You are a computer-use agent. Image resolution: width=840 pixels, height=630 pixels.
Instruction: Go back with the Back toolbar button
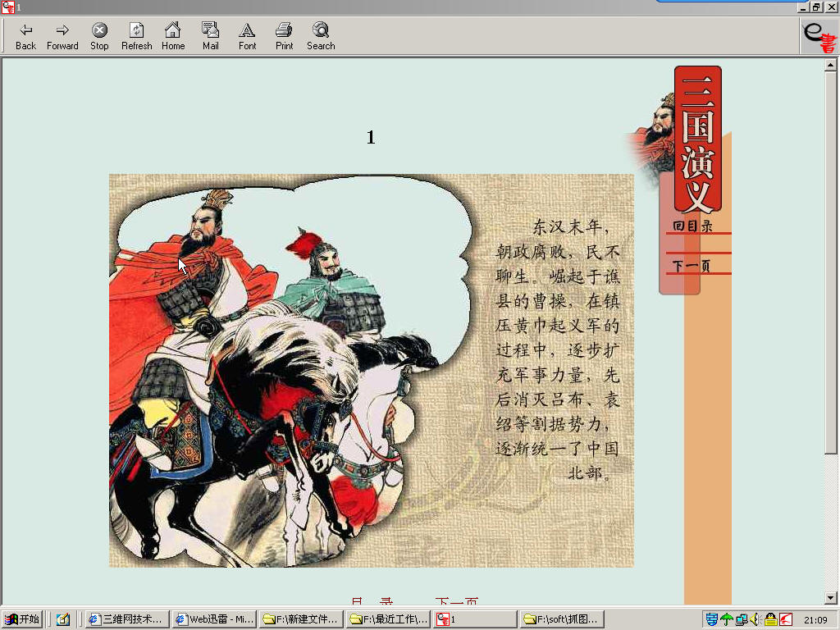tap(25, 36)
